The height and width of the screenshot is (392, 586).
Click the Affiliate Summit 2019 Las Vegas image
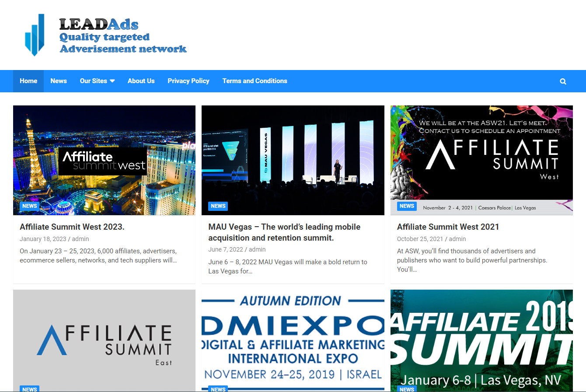(481, 340)
